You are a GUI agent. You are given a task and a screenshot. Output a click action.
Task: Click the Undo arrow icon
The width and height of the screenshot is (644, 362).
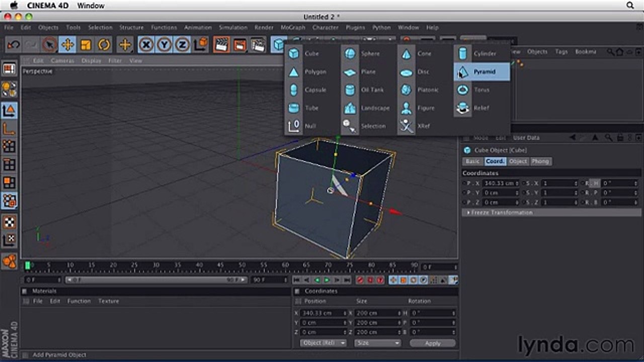(x=14, y=45)
